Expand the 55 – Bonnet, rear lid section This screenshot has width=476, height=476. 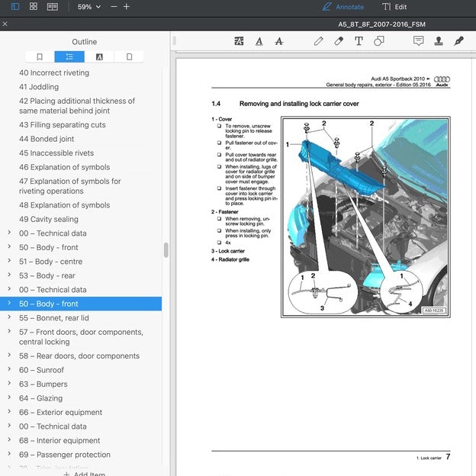[x=9, y=317]
